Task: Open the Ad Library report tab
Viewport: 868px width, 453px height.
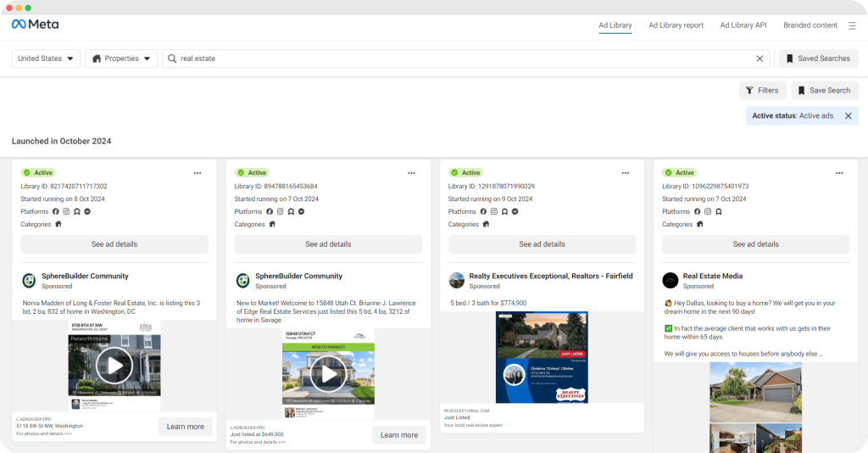Action: pyautogui.click(x=676, y=25)
